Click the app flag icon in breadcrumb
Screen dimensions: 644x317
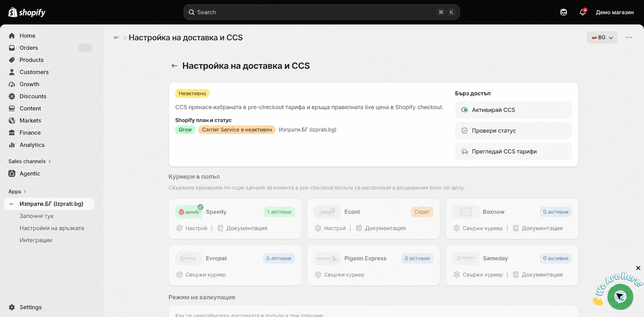pyautogui.click(x=116, y=37)
